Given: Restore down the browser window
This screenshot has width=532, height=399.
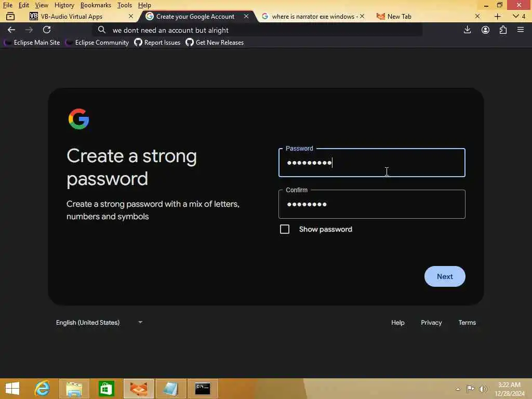Looking at the screenshot, I should pyautogui.click(x=499, y=5).
